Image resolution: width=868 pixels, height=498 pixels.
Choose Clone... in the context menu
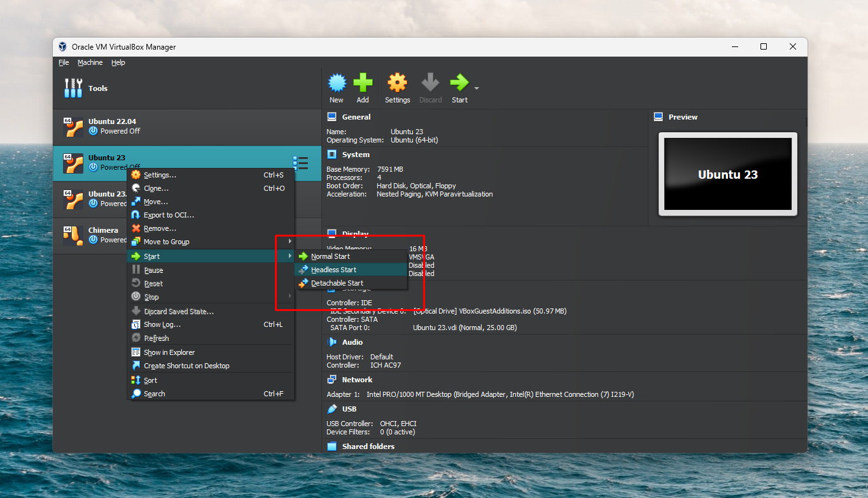click(x=211, y=188)
